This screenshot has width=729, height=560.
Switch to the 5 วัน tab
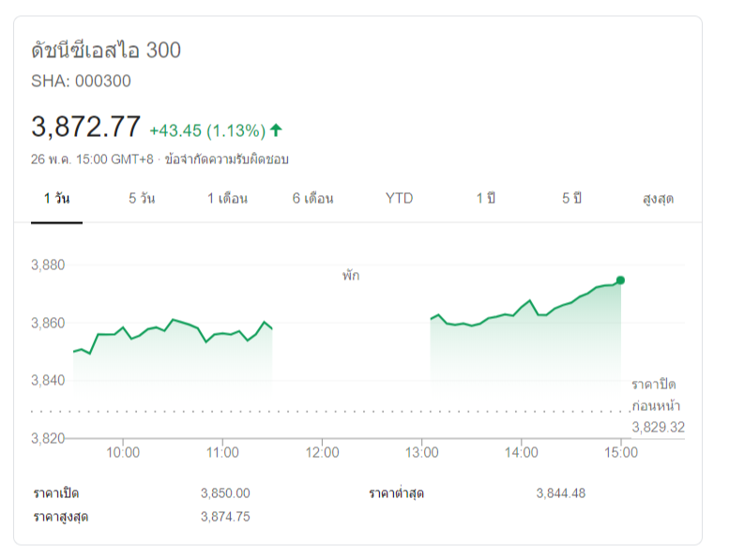142,199
